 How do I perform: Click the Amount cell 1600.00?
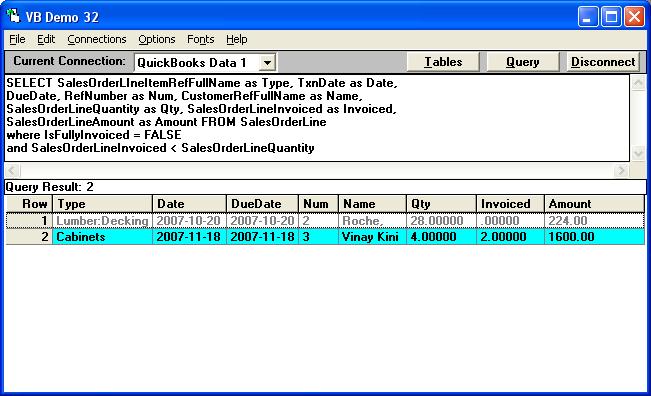tap(595, 237)
